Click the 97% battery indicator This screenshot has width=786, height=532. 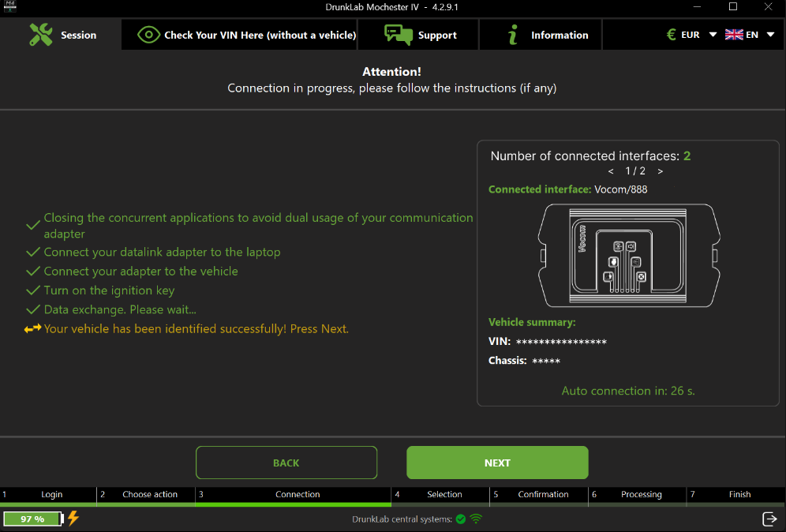[32, 519]
